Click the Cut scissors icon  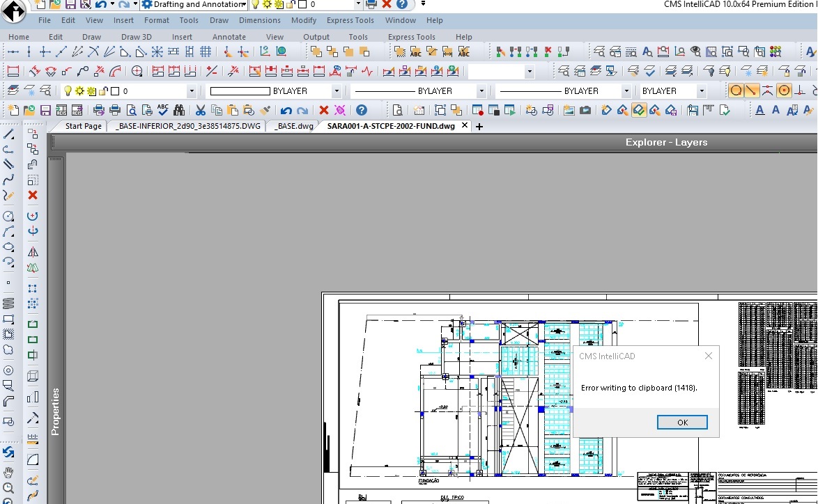click(201, 110)
